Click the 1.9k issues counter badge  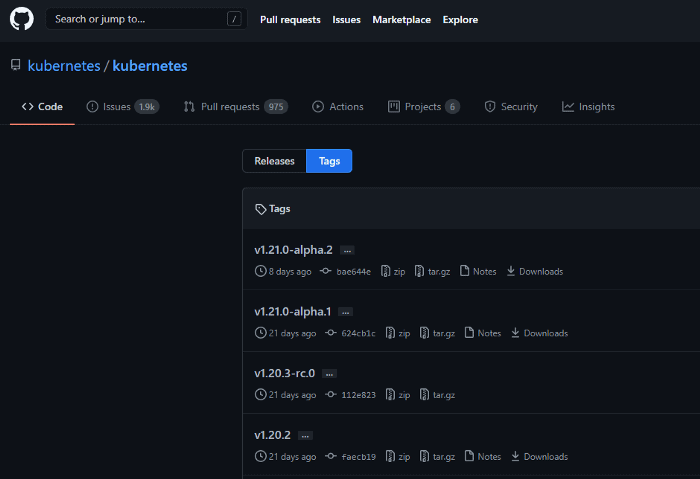click(x=147, y=107)
